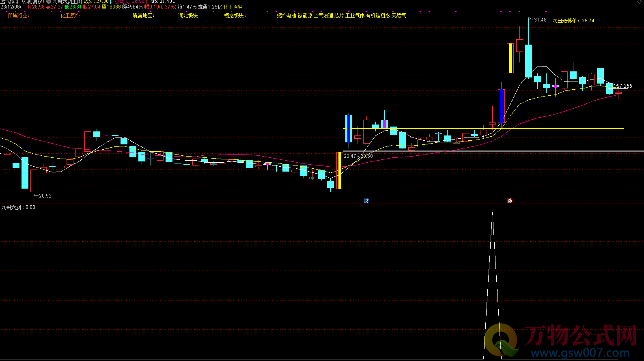Click the 所属地区: label
Viewport: 644px width, 361px height.
[143, 15]
